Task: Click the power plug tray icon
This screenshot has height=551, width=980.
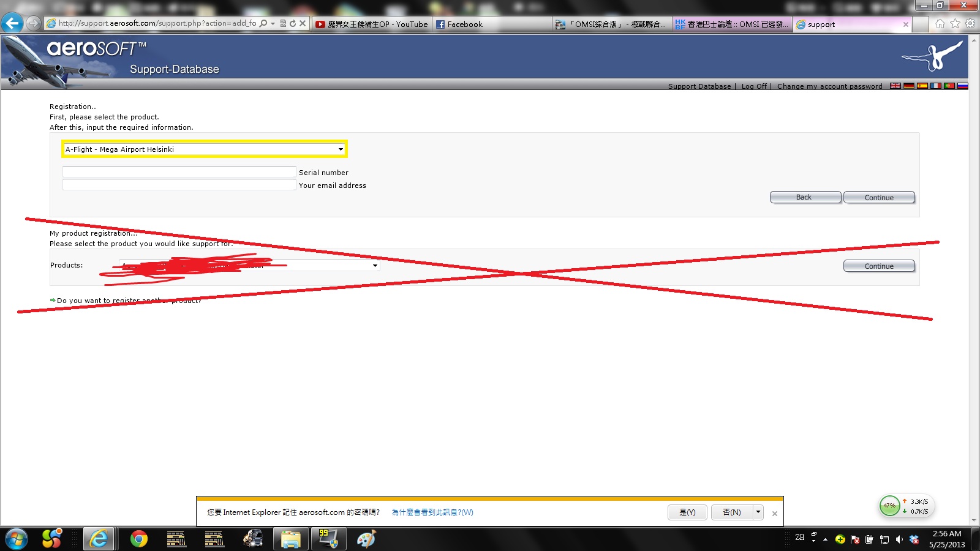Action: (x=869, y=539)
